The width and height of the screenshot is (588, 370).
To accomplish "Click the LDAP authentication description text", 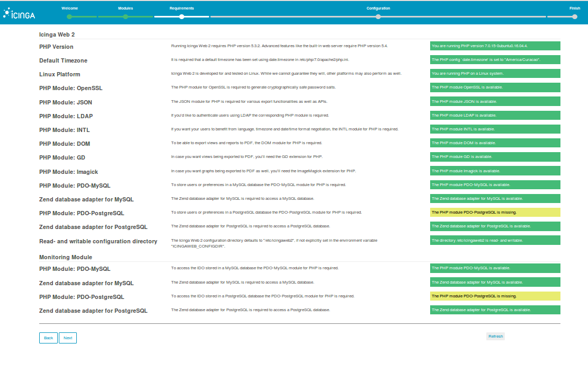I will pyautogui.click(x=250, y=115).
